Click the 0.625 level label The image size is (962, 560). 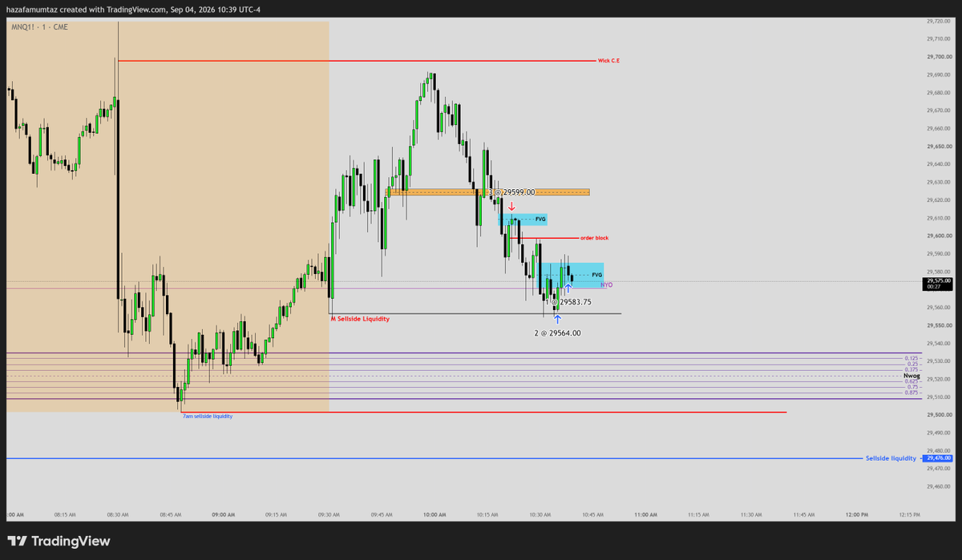911,381
